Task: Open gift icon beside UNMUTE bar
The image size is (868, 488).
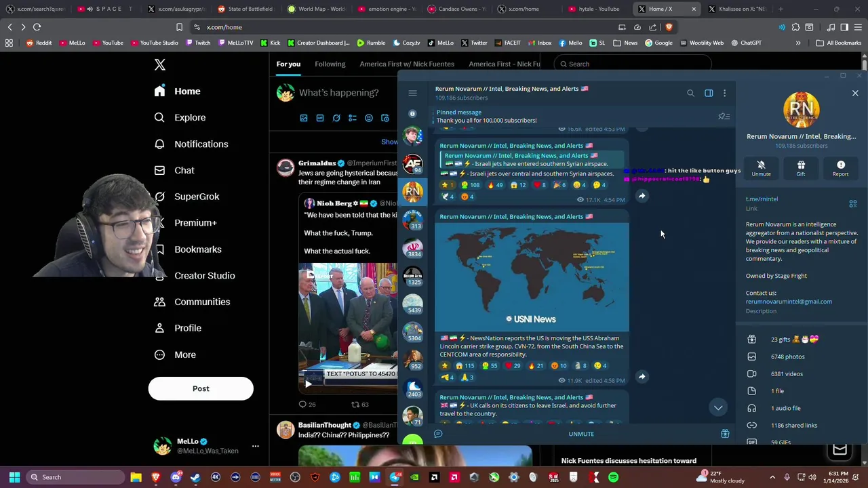Action: (725, 434)
